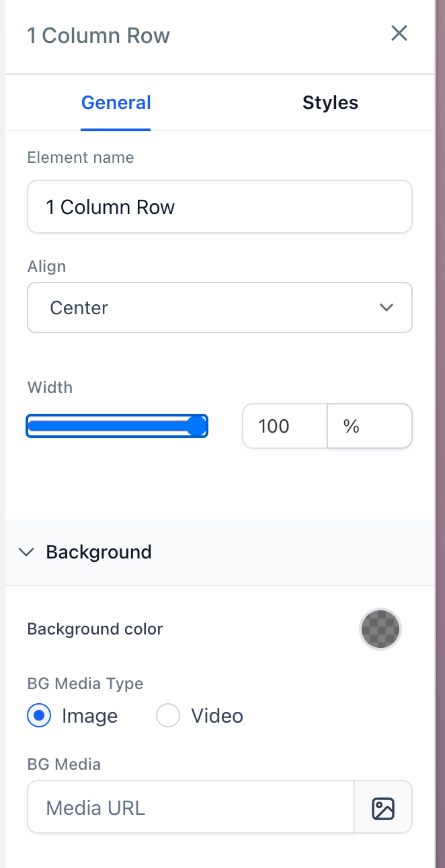Close the 1 Column Row panel
Viewport: 445px width, 868px height.
coord(399,34)
